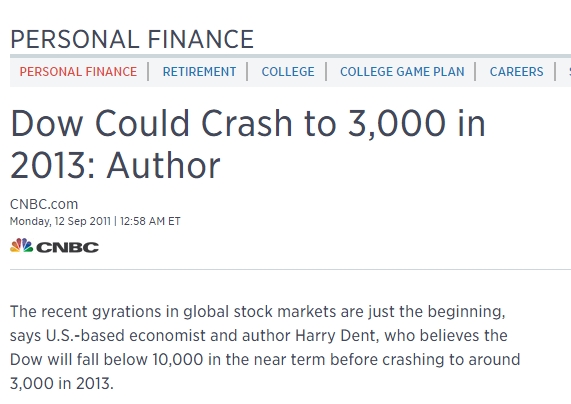Click the Dow Could Crash headline
This screenshot has height=404, width=571.
[x=248, y=144]
